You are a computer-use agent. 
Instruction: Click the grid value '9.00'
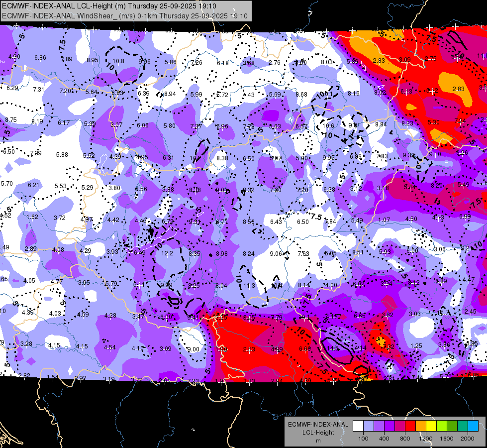click(194, 349)
